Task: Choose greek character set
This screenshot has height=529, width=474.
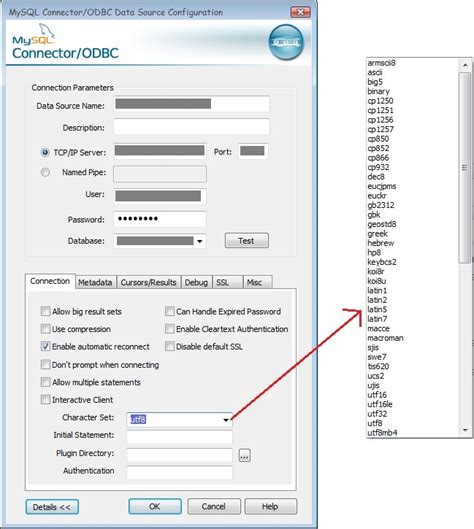Action: point(378,234)
